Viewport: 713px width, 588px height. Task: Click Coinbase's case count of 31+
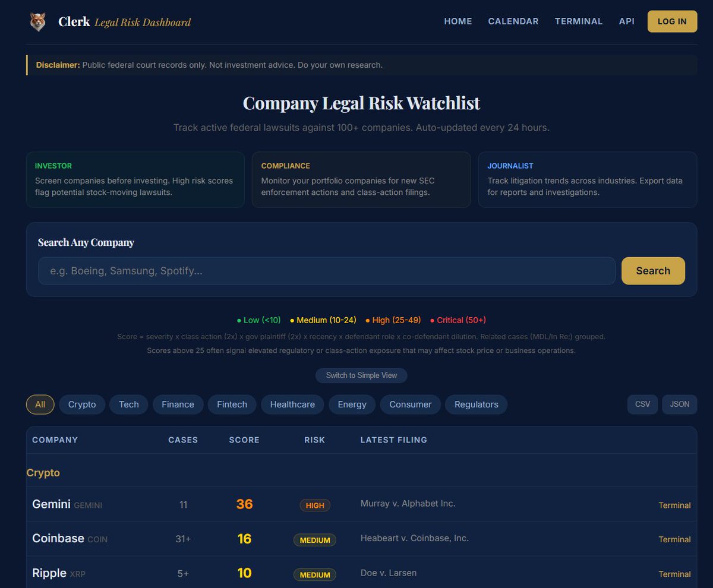coord(183,539)
